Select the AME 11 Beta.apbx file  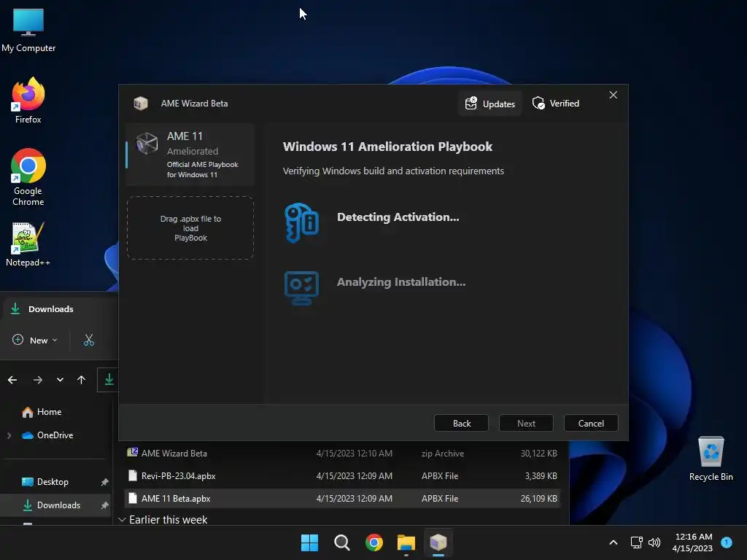point(342,499)
